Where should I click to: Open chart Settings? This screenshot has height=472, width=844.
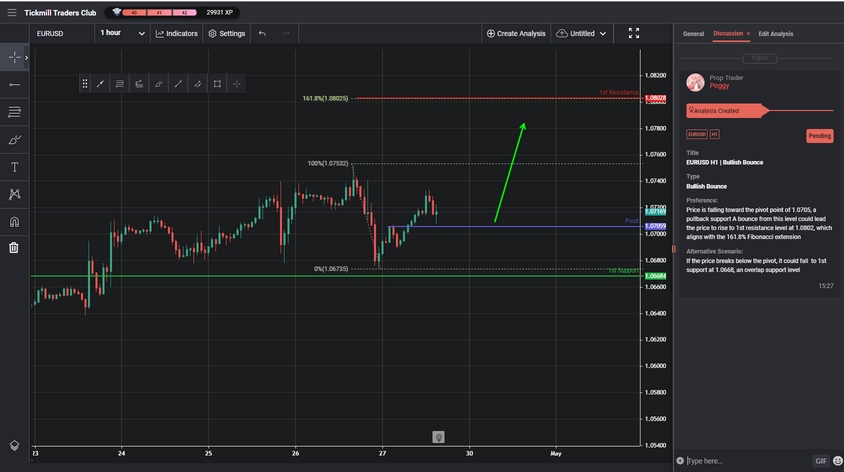point(227,33)
